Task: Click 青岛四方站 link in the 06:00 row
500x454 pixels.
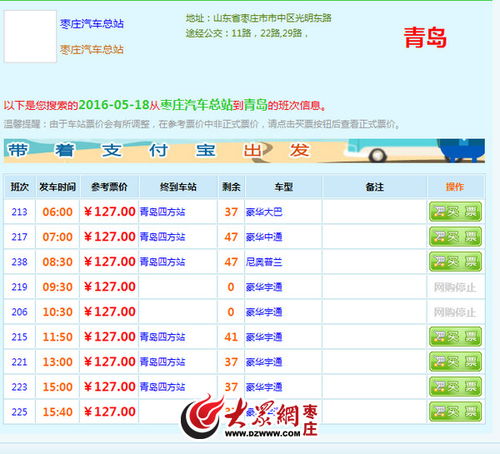Action: (162, 212)
